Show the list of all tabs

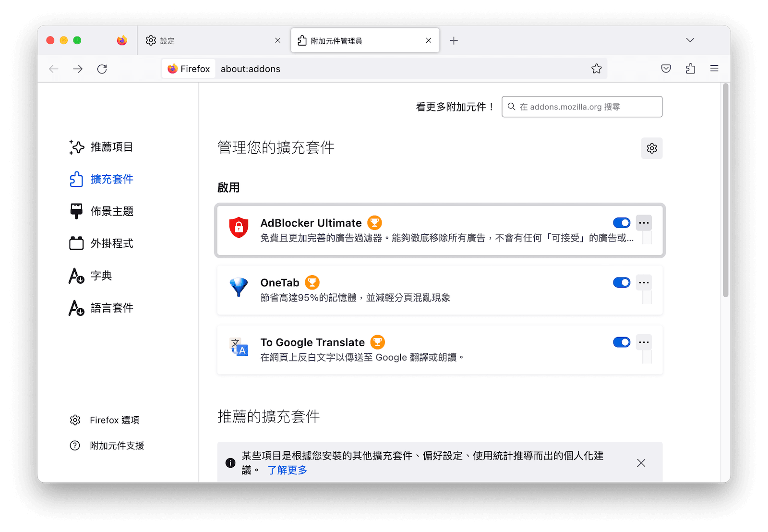tap(690, 40)
